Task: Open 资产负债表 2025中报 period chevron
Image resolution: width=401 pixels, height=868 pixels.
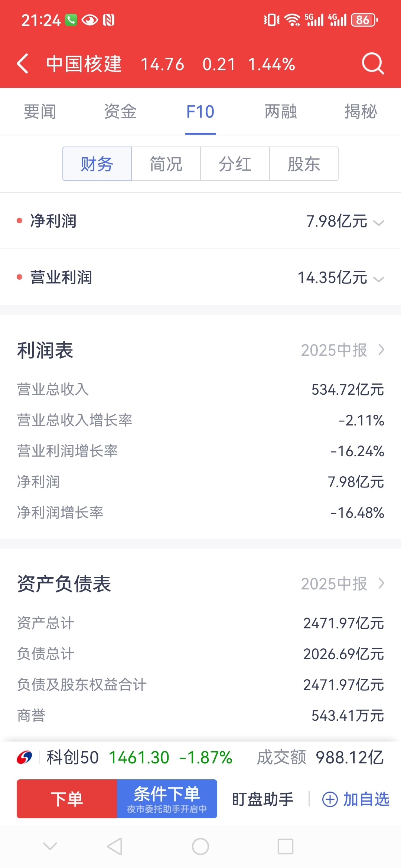Action: (x=381, y=583)
